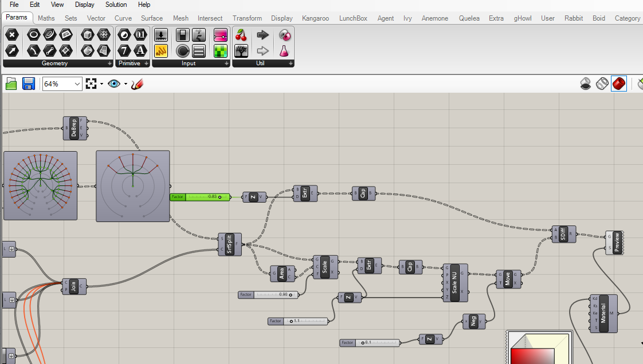Expand the Input panel with plus

[x=226, y=64]
